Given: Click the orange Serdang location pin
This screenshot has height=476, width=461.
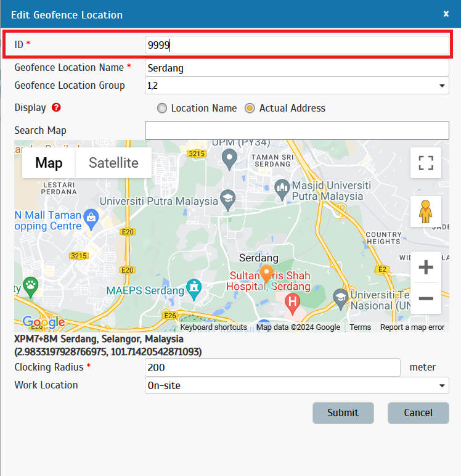Looking at the screenshot, I should pyautogui.click(x=266, y=273).
